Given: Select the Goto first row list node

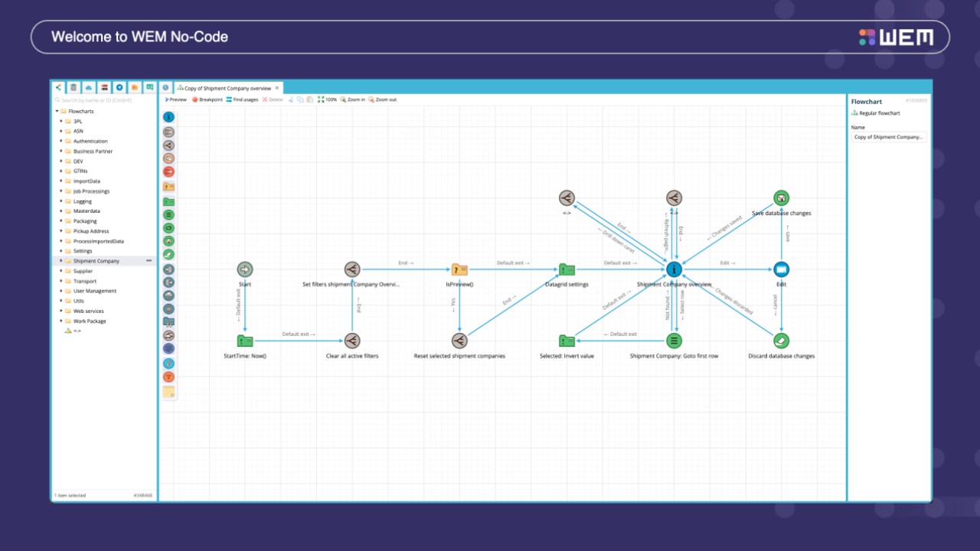Looking at the screenshot, I should point(674,341).
